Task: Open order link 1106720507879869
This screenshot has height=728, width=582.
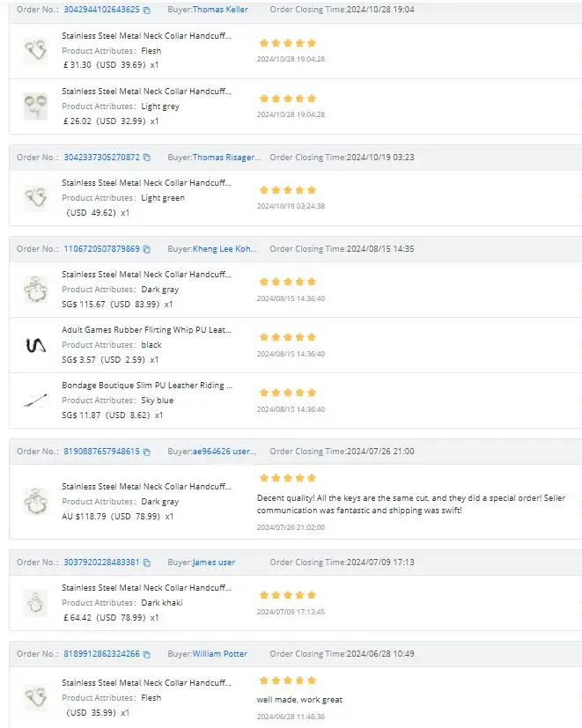Action: (101, 249)
